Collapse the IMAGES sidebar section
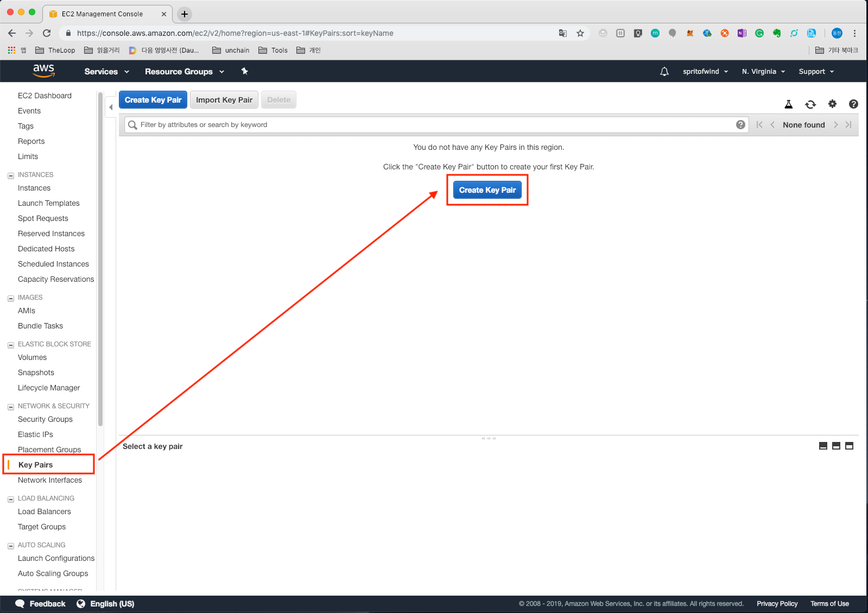Image resolution: width=868 pixels, height=613 pixels. click(x=11, y=298)
